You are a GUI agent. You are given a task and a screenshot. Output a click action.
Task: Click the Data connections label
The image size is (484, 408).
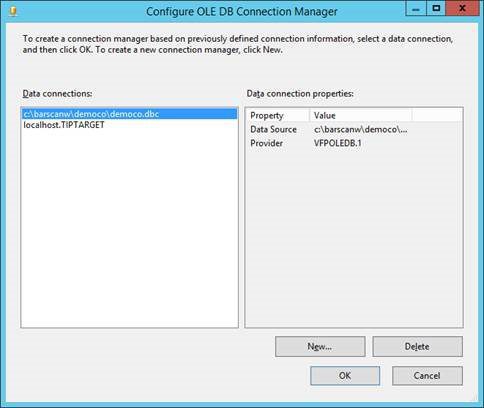(57, 94)
